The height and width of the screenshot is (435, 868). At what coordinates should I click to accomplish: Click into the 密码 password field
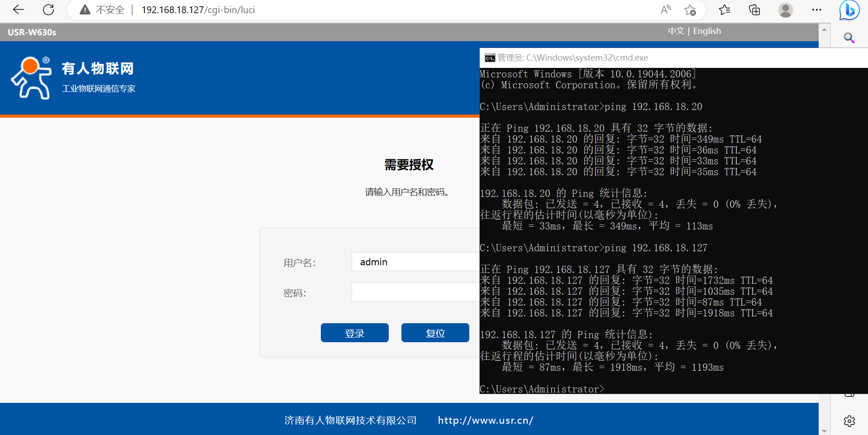pyautogui.click(x=415, y=292)
